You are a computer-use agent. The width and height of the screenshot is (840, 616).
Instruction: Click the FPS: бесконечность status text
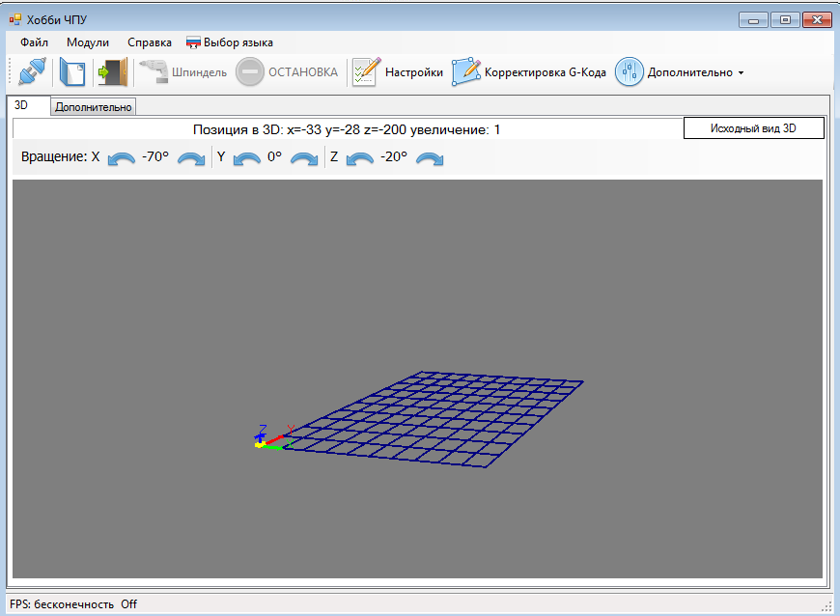pyautogui.click(x=62, y=604)
